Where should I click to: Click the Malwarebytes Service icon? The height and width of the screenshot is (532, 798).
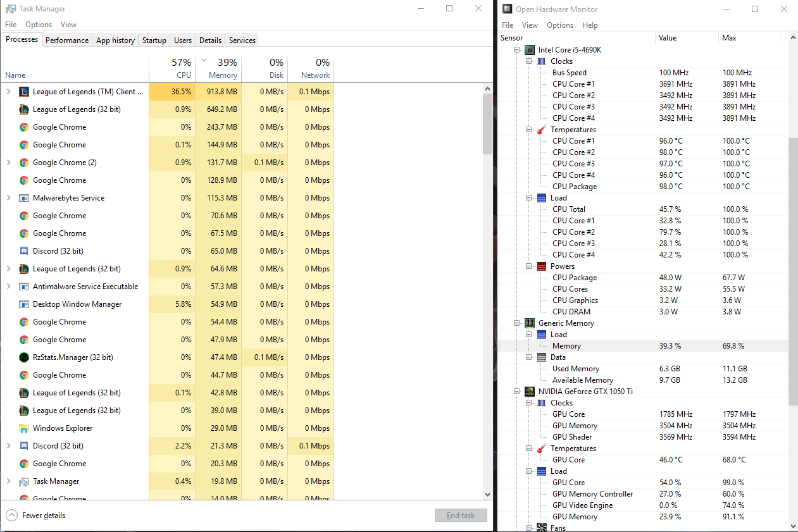pyautogui.click(x=23, y=197)
